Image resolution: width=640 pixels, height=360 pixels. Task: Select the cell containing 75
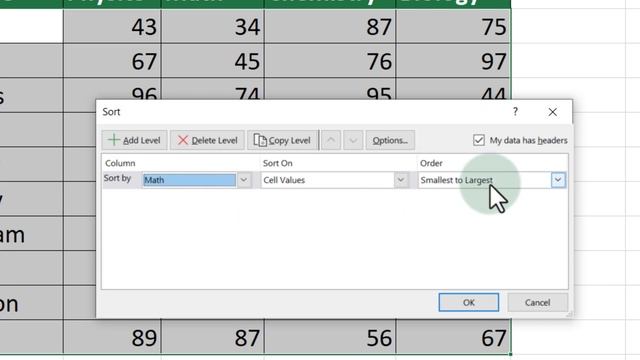453,26
